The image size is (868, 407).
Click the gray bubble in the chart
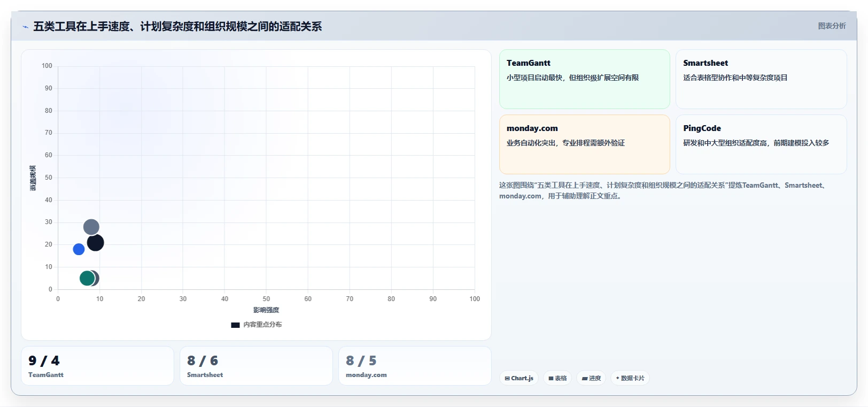point(91,227)
